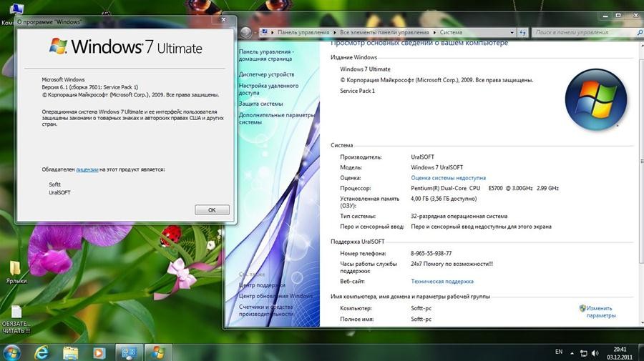Click the Windows 7 Ultimate logo banner
The height and width of the screenshot is (361, 644).
click(126, 46)
